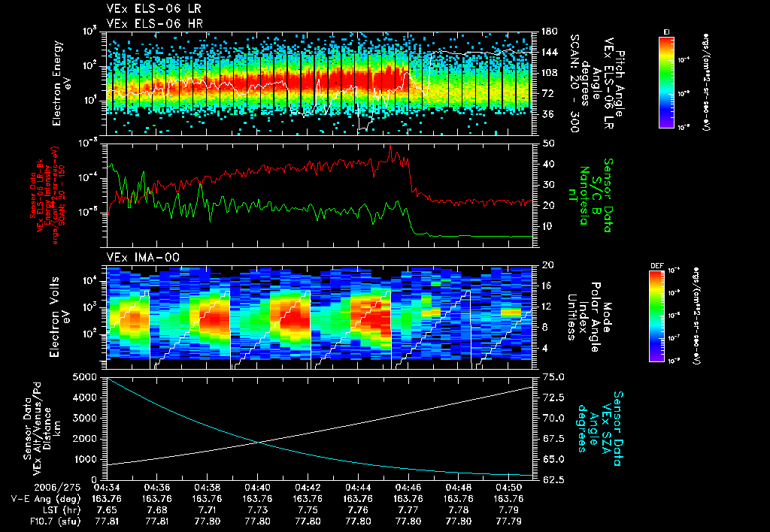This screenshot has height=532, width=770.
Task: Click the F10.7 value '77.79'
Action: [x=509, y=521]
